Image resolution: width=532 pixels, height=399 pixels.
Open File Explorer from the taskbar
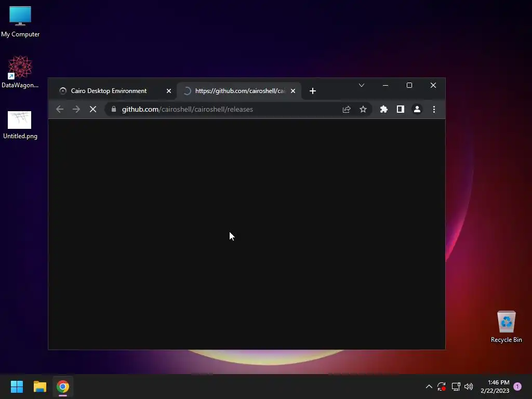click(x=39, y=387)
